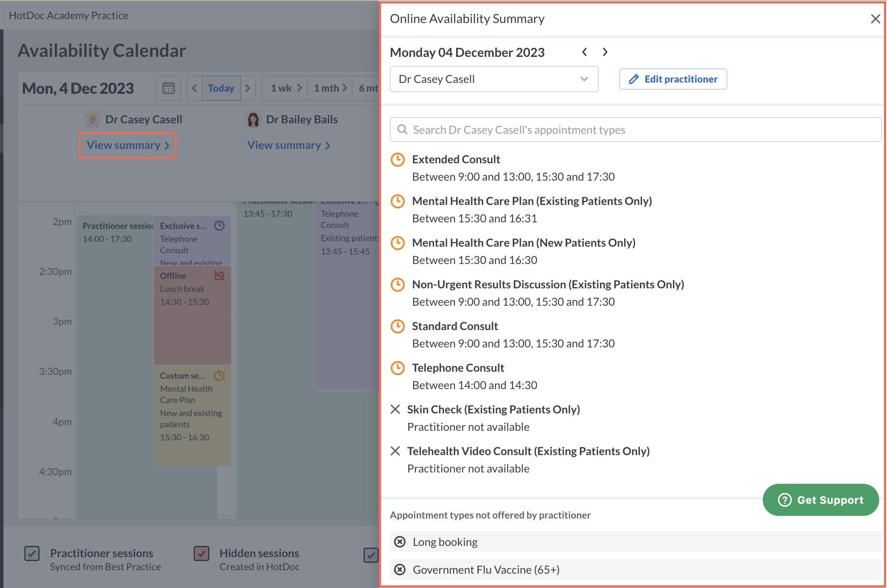This screenshot has height=588, width=887.
Task: Expand the 1 mth jump option
Action: click(x=330, y=88)
